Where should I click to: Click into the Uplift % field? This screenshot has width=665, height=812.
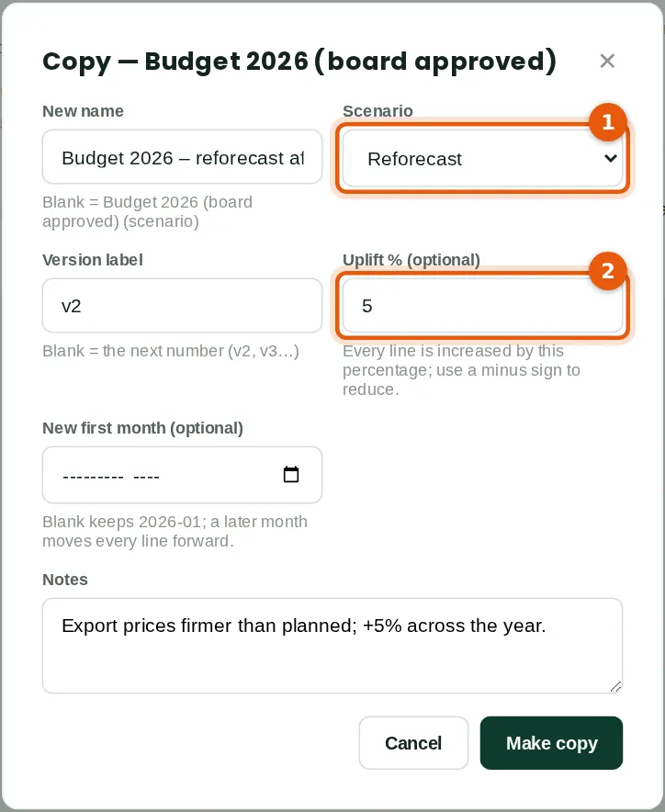(483, 306)
